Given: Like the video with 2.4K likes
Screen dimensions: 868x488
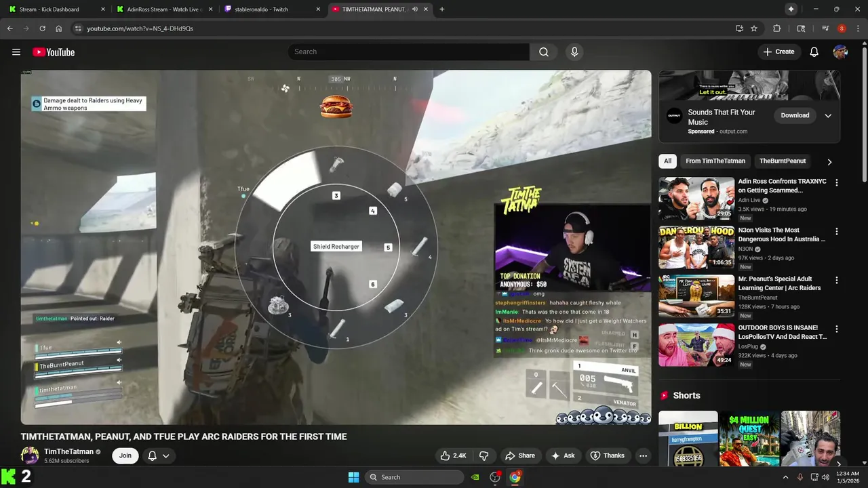Looking at the screenshot, I should tap(453, 455).
